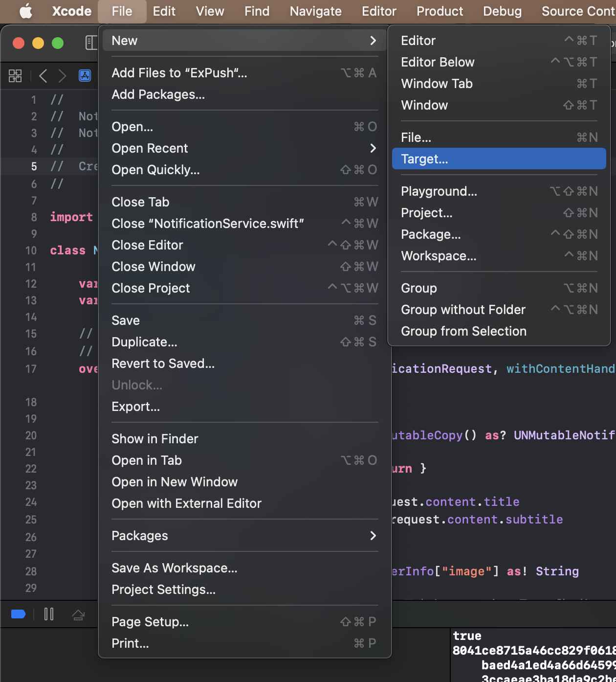The image size is (616, 682).
Task: Close the File menu via File title
Action: tap(122, 11)
